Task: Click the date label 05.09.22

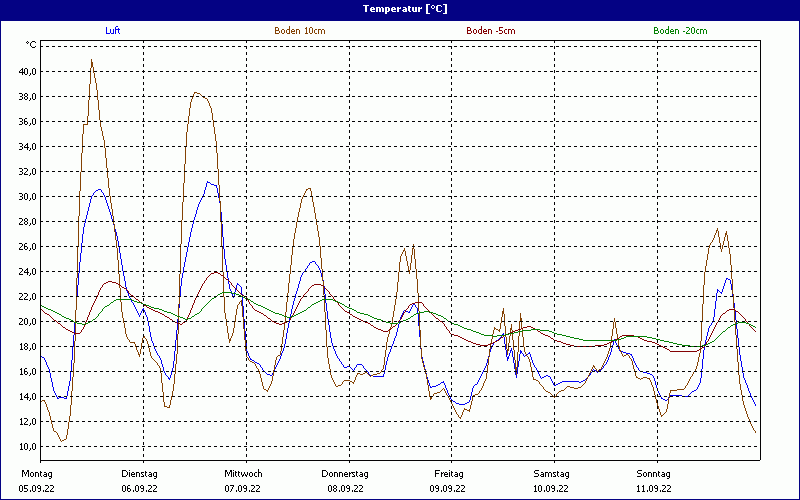Action: click(37, 489)
